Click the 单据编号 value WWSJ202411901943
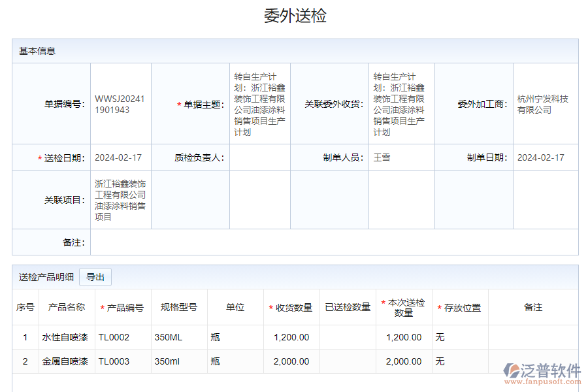588x392 pixels. (x=120, y=104)
